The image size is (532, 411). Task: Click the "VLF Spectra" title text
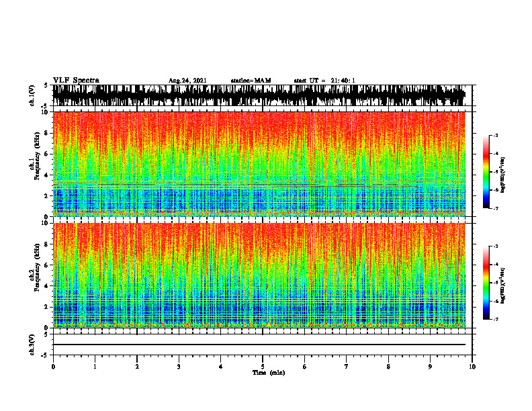click(76, 81)
